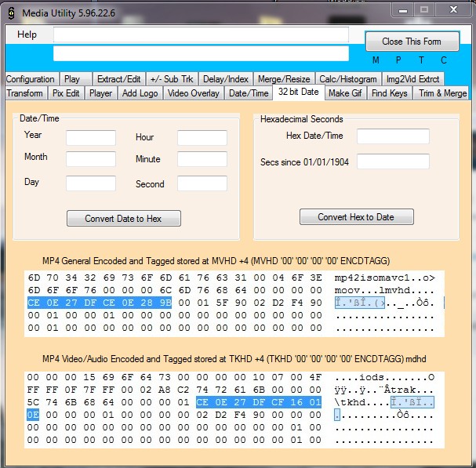Click highlighted bytes CE 0E 27 DF CF 16 01

(x=258, y=402)
